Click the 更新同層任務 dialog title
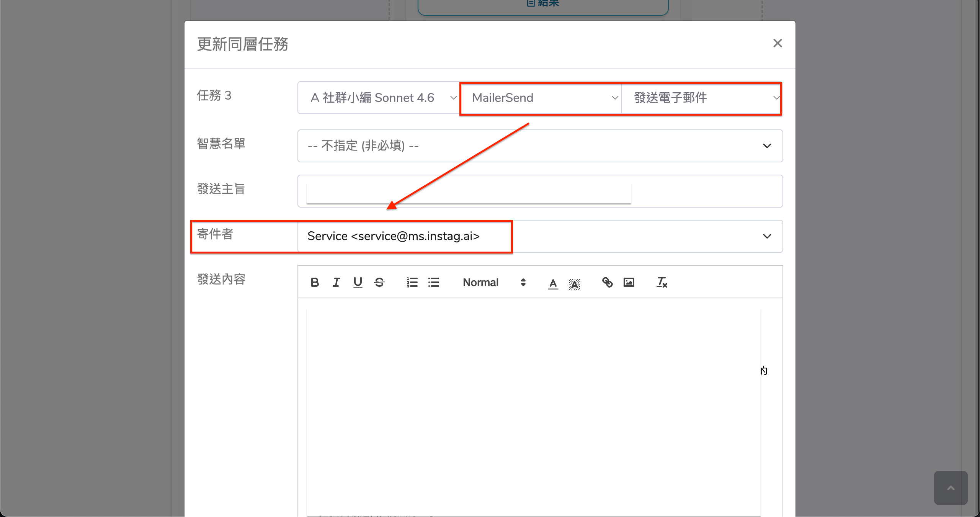The width and height of the screenshot is (980, 517). (x=243, y=44)
